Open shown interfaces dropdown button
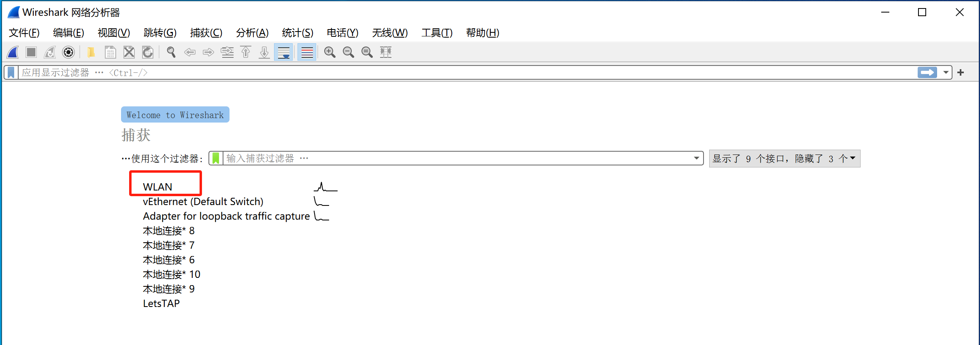This screenshot has width=980, height=345. point(784,159)
